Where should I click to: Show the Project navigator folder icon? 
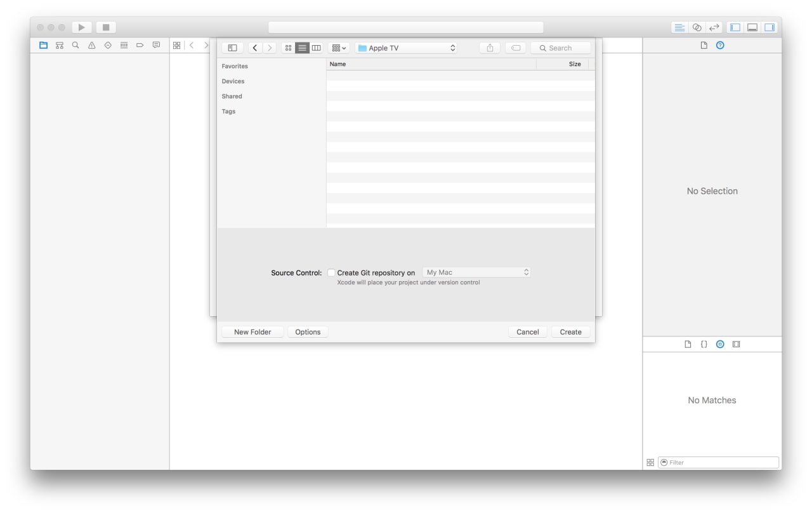tap(44, 45)
